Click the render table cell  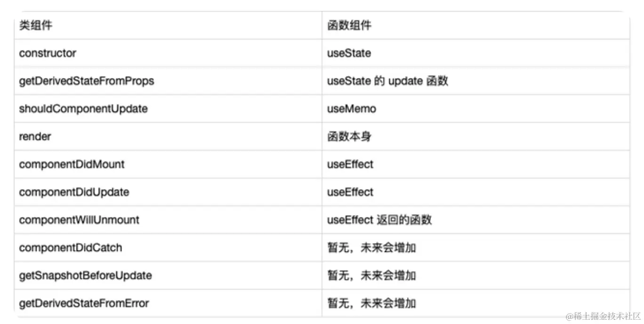click(35, 137)
